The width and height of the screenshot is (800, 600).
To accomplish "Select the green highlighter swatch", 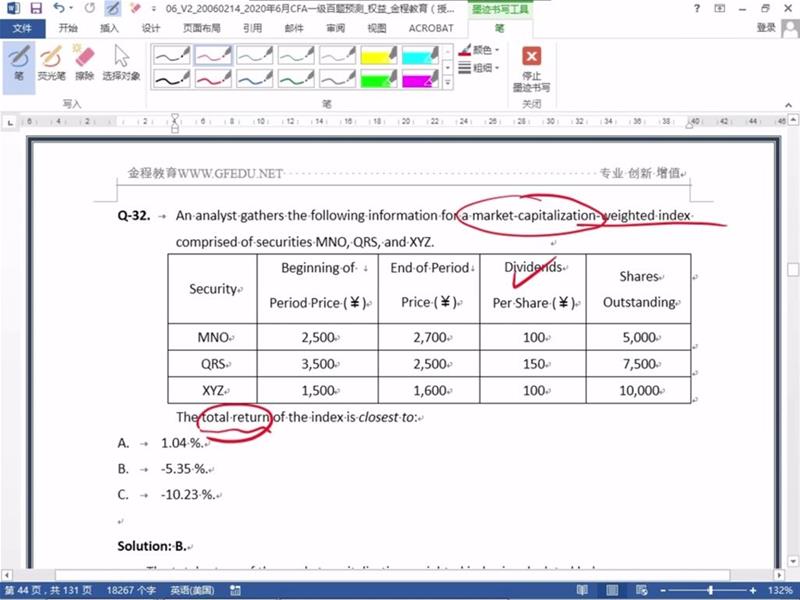I will click(379, 79).
